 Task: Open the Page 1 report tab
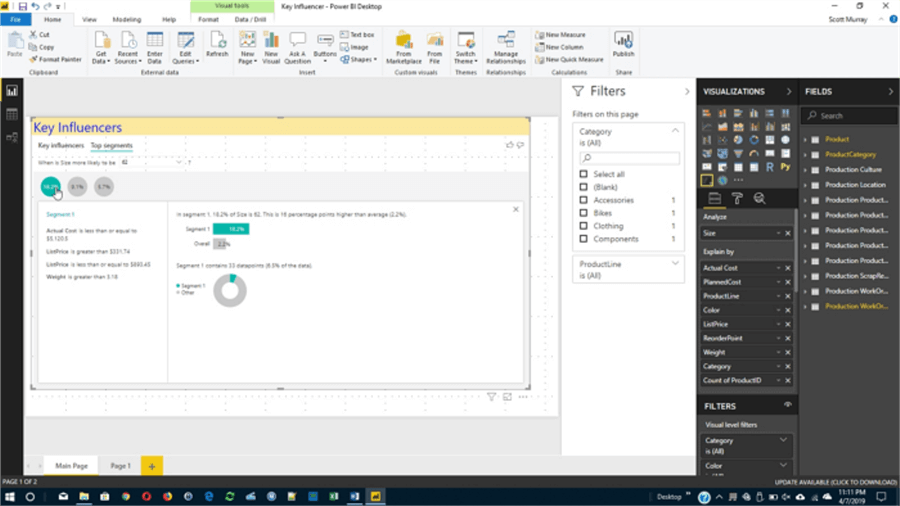121,466
